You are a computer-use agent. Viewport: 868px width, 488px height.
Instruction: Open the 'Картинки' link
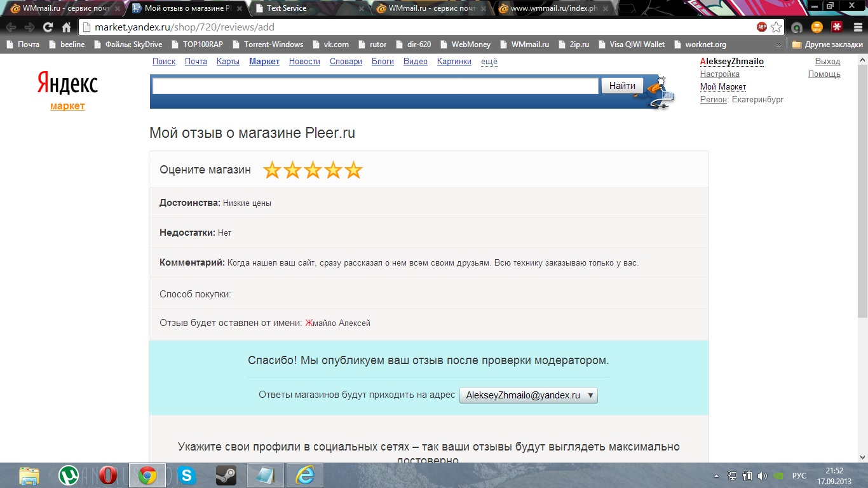coord(454,62)
